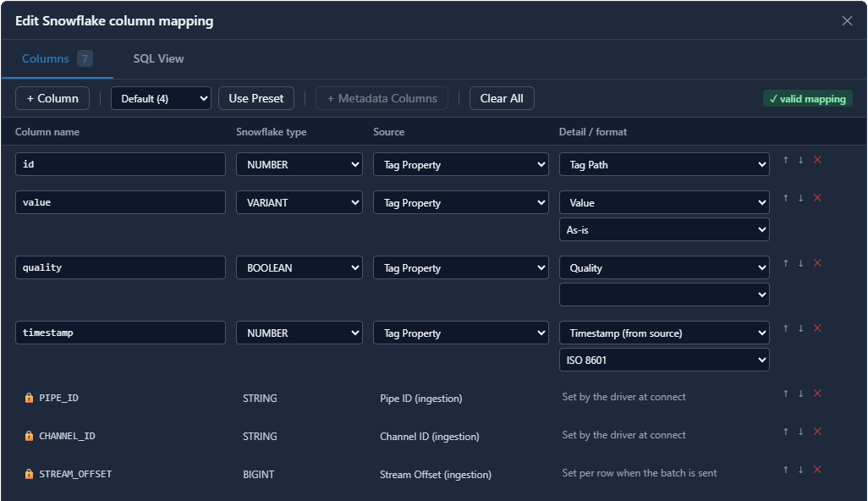Delete the CHANNEL_ID row
Screen dimensions: 868x501
[817, 432]
